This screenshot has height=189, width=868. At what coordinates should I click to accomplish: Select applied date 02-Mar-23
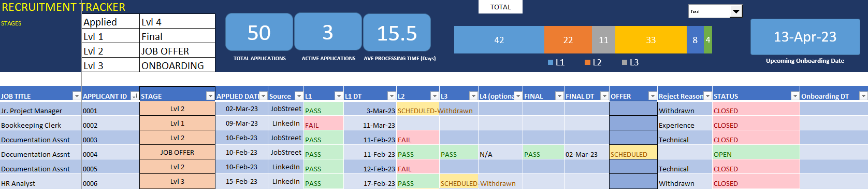pos(241,109)
